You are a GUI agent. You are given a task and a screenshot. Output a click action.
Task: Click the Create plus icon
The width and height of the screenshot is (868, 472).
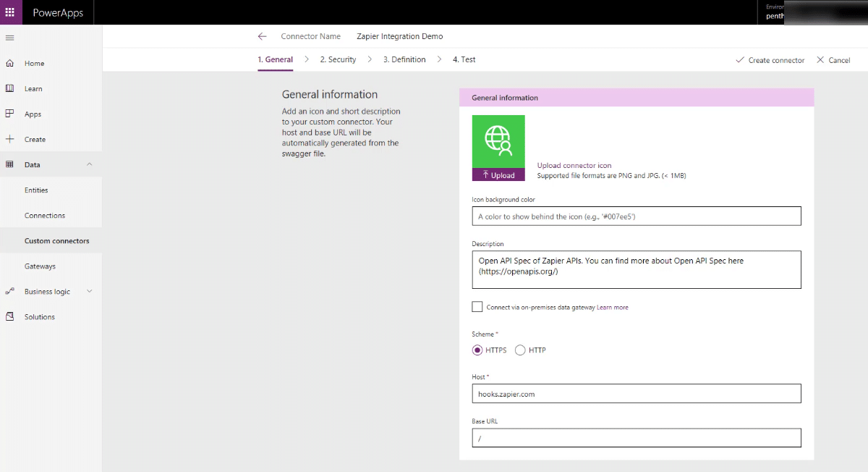(10, 140)
